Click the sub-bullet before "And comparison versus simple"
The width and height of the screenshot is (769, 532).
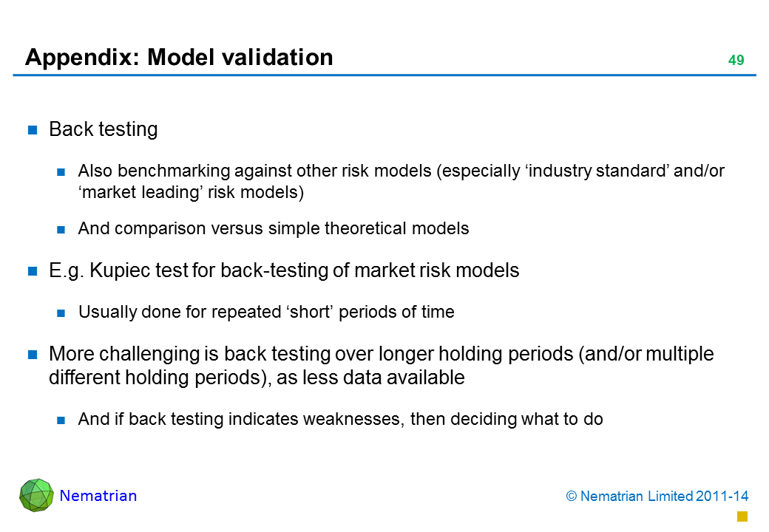(62, 229)
